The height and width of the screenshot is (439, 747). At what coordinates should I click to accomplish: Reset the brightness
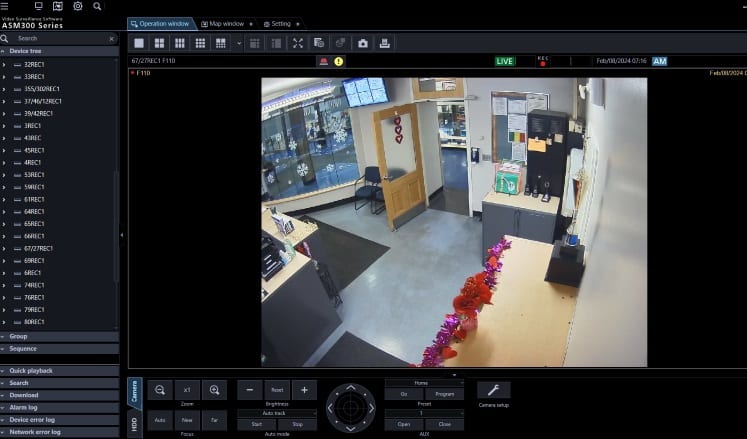tap(277, 390)
